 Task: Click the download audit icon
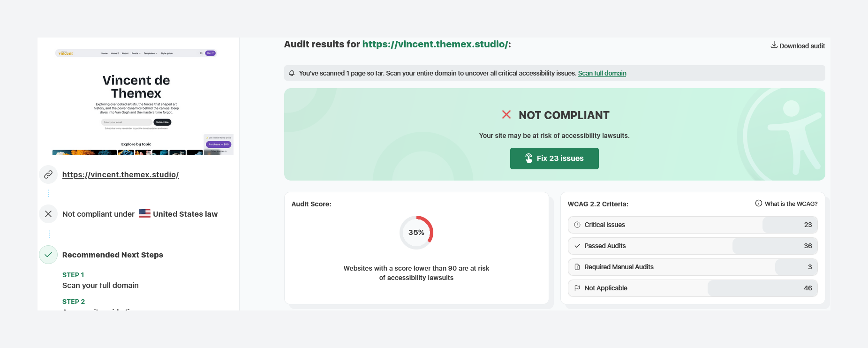[x=774, y=45]
